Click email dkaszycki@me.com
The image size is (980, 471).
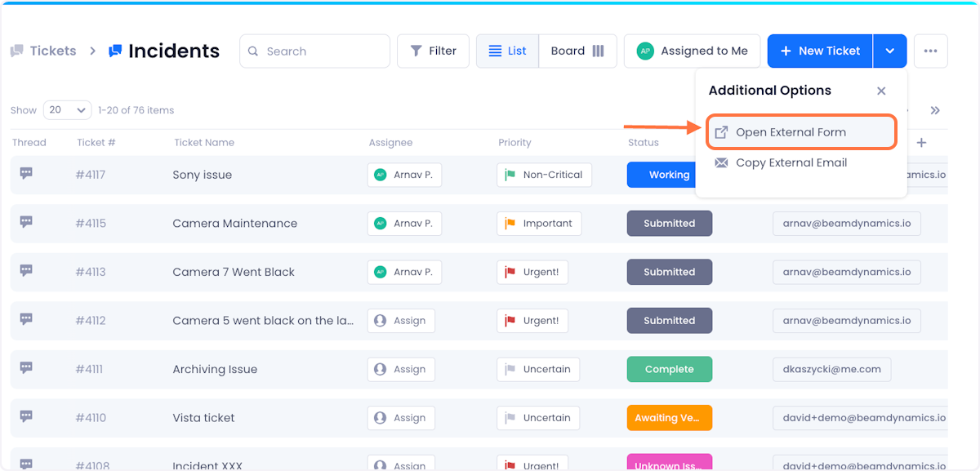click(832, 369)
